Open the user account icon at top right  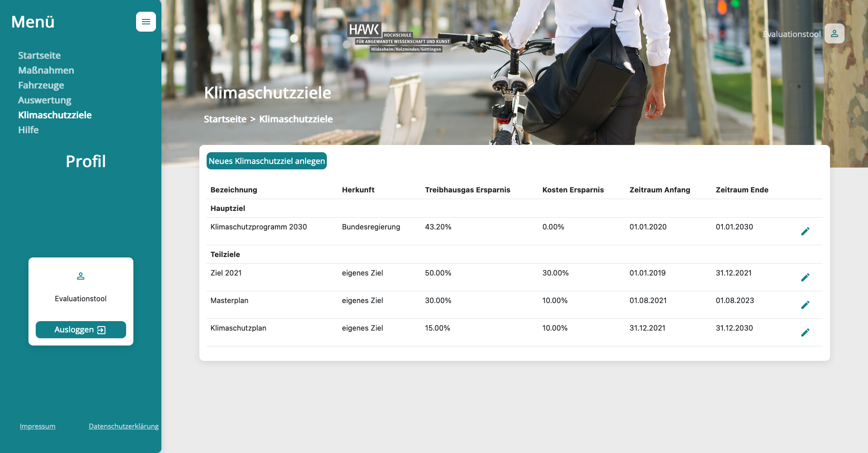tap(834, 33)
